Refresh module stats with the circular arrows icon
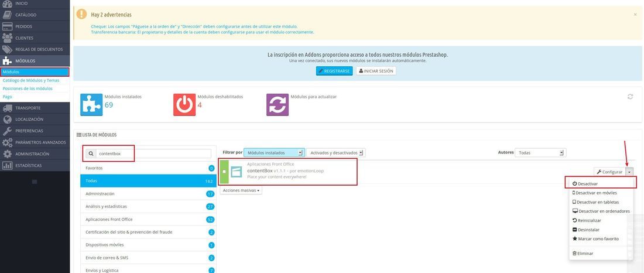The height and width of the screenshot is (273, 644). pyautogui.click(x=630, y=97)
